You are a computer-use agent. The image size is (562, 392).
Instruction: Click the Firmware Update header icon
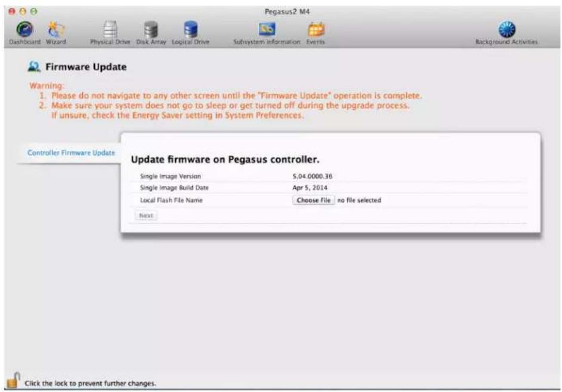pos(34,67)
